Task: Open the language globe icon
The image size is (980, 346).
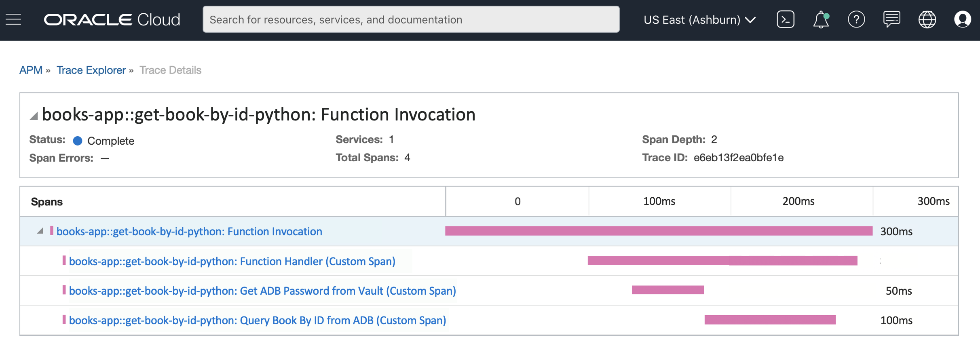Action: (x=927, y=19)
